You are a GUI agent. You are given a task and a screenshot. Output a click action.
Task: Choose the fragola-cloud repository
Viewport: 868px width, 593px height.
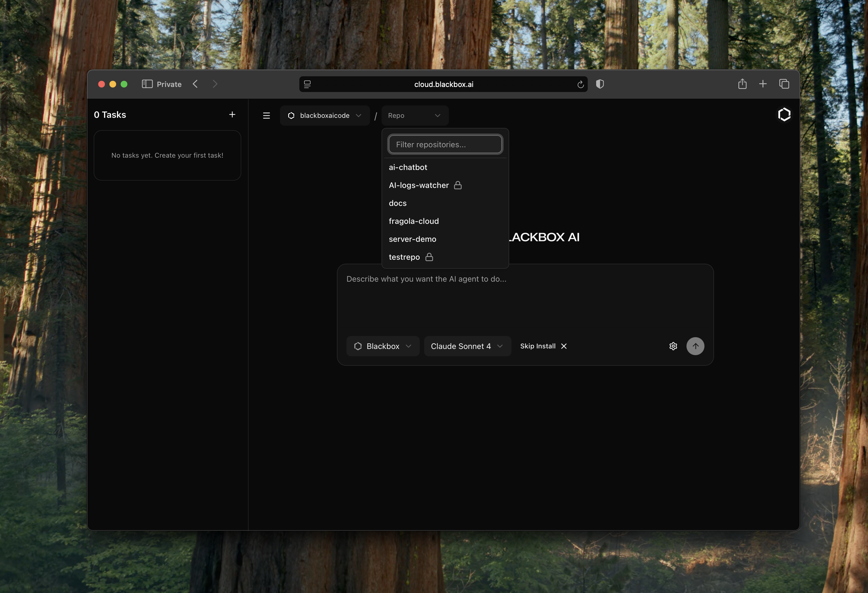414,221
